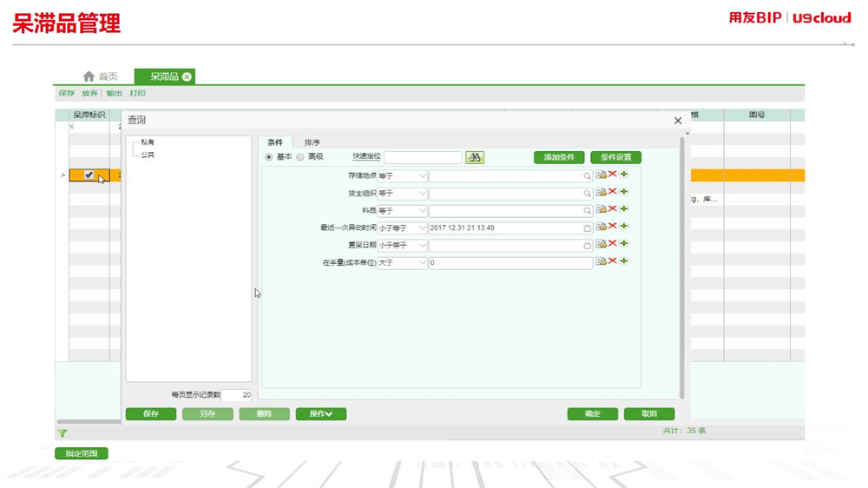
Task: Click 输出 in the top toolbar
Action: click(114, 93)
